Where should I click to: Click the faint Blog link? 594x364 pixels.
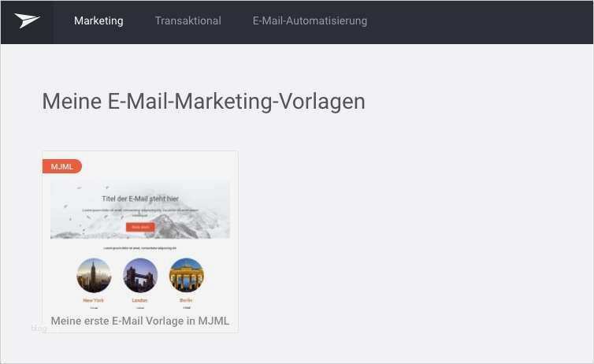coord(39,328)
